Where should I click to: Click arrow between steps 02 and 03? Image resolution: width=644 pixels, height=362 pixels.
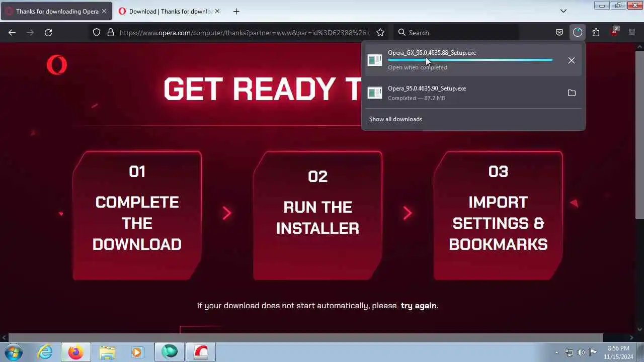coord(408,213)
